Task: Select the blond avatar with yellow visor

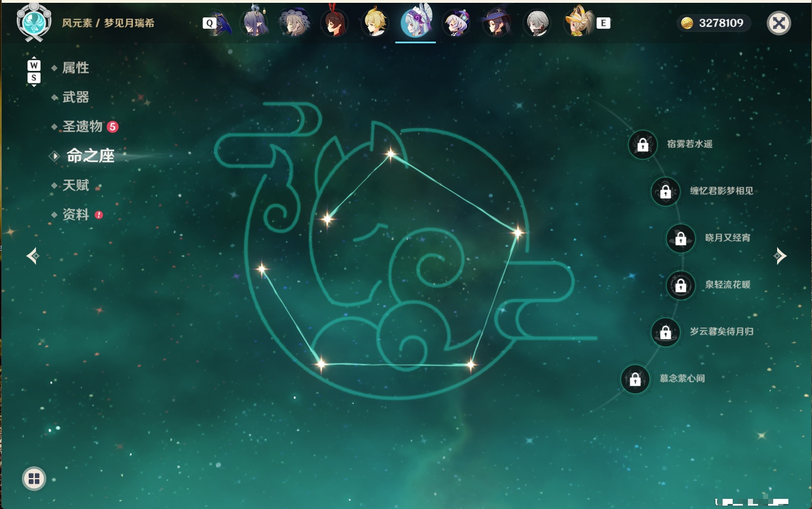Action: [x=578, y=21]
